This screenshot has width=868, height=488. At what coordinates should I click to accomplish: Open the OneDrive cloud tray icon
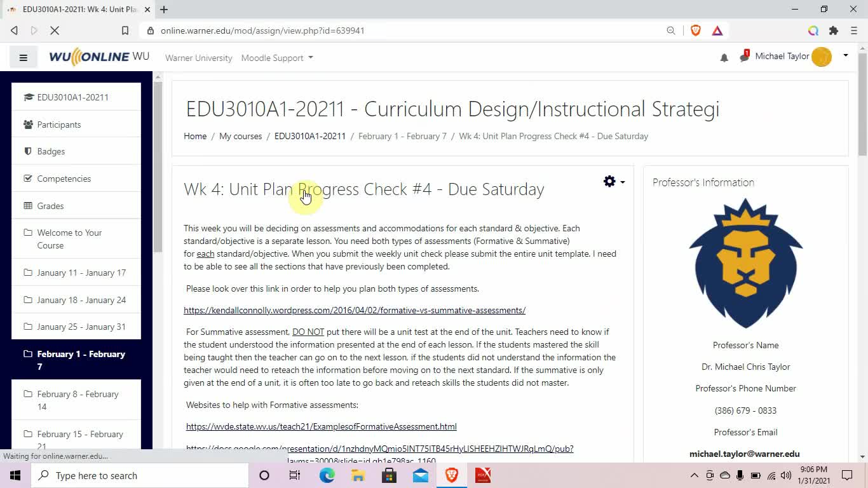tap(724, 475)
